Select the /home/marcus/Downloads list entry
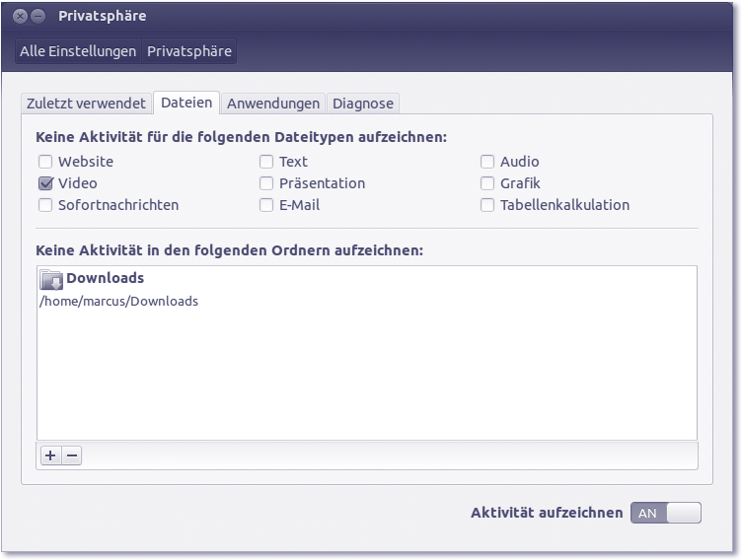The width and height of the screenshot is (742, 560). point(118,301)
